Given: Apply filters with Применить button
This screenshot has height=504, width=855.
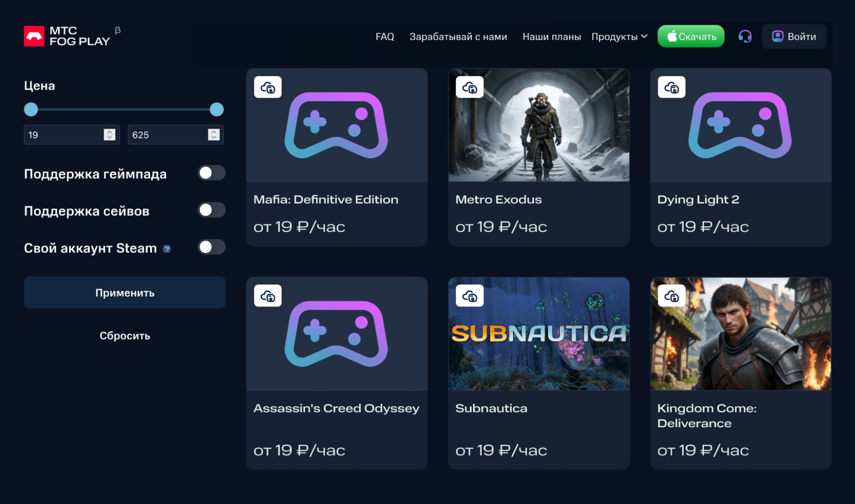Looking at the screenshot, I should [125, 292].
